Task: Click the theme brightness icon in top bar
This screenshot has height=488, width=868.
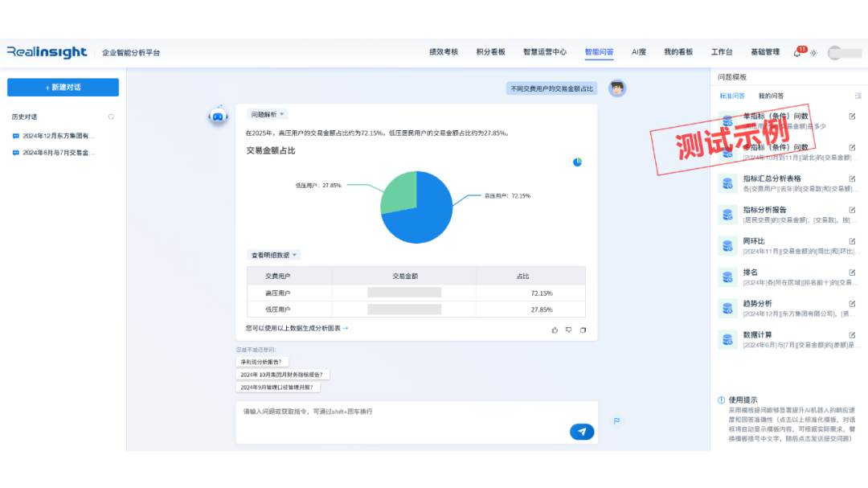Action: [813, 52]
